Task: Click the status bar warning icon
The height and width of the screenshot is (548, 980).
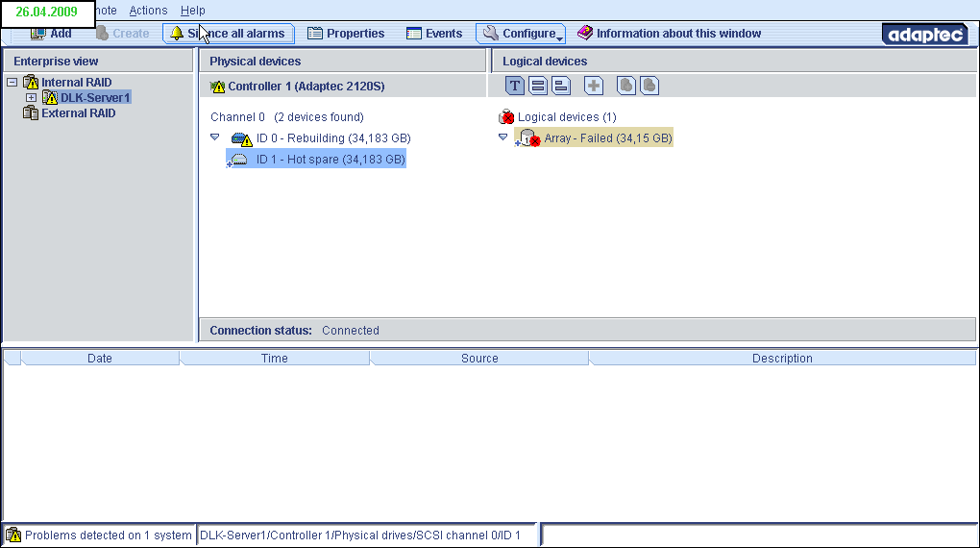Action: [13, 535]
